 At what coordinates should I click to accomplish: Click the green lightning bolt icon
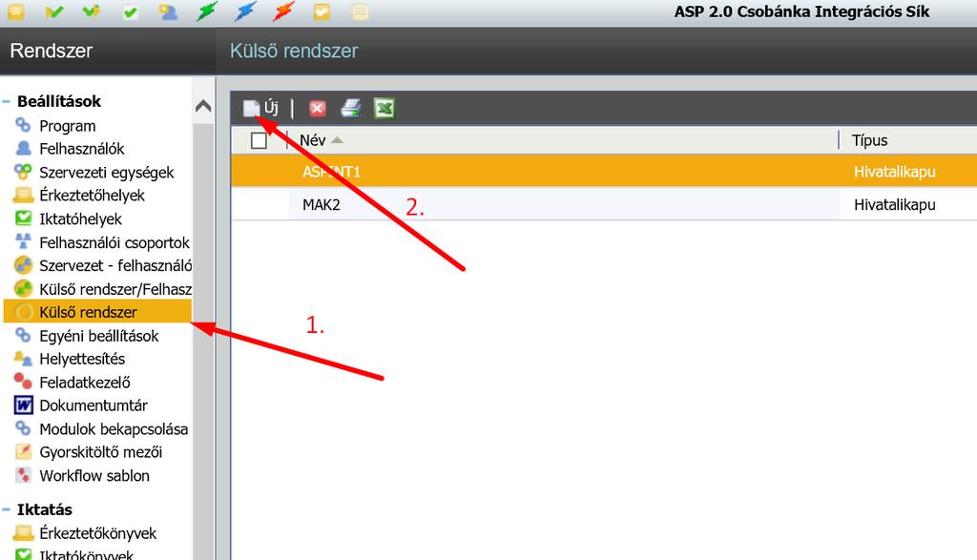pos(207,11)
